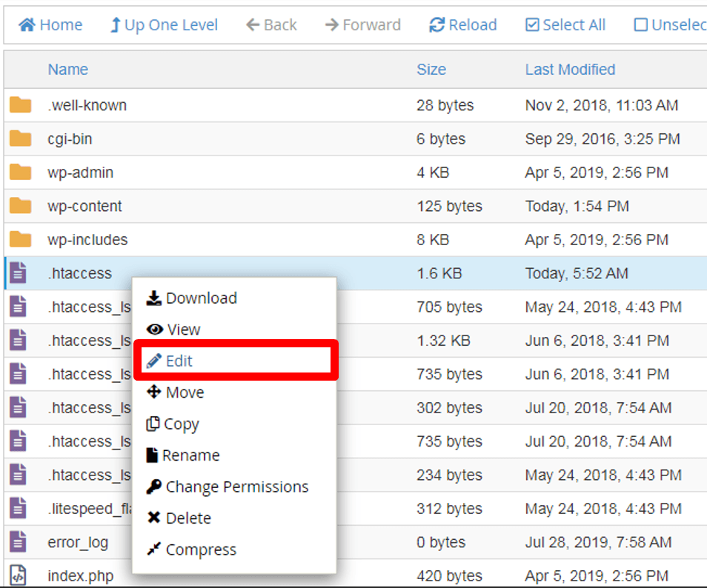Screen dimensions: 707x588
Task: Choose Move from the context menu
Action: tap(176, 392)
